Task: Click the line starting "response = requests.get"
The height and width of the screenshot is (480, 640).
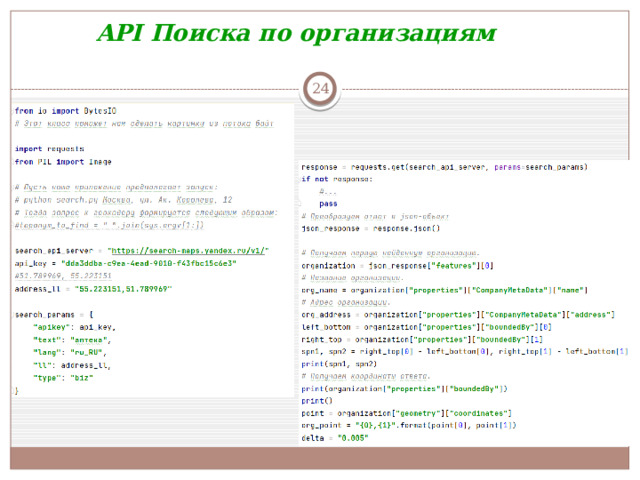Action: [x=444, y=167]
